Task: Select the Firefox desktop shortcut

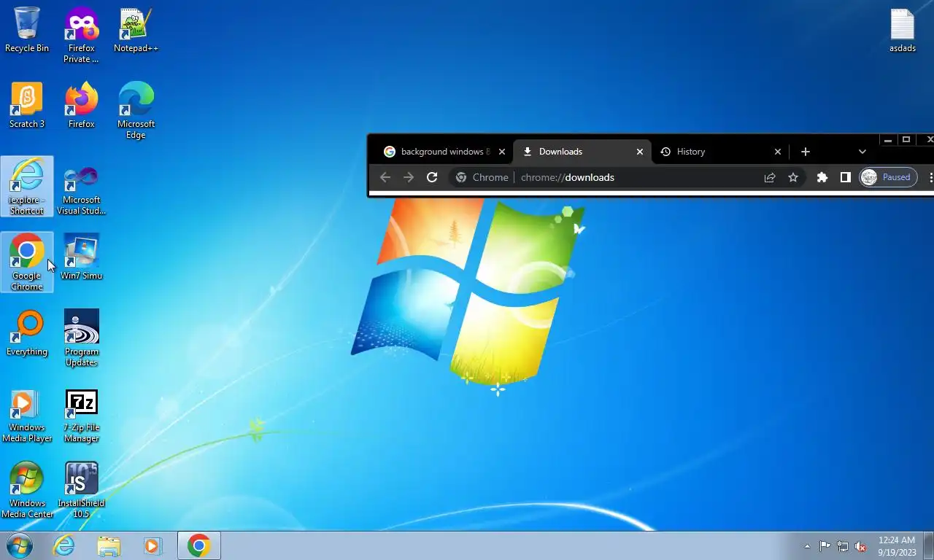Action: [x=81, y=106]
